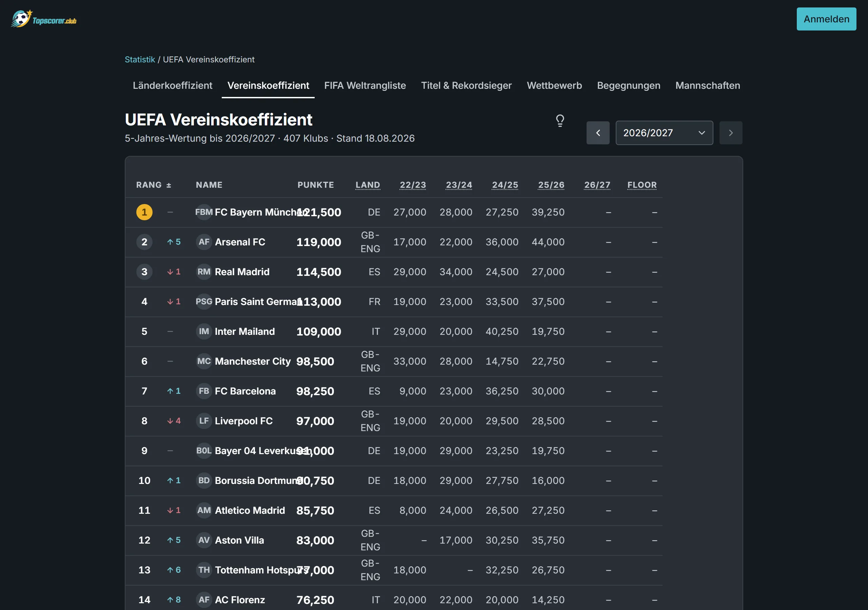Click the BD badge of Borussia Dortmund
The image size is (868, 610).
click(204, 481)
